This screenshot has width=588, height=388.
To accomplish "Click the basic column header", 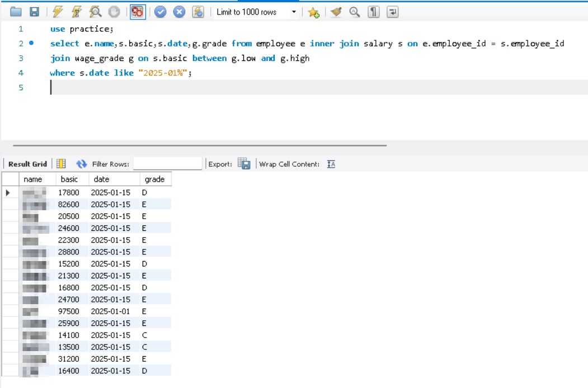I will [69, 179].
